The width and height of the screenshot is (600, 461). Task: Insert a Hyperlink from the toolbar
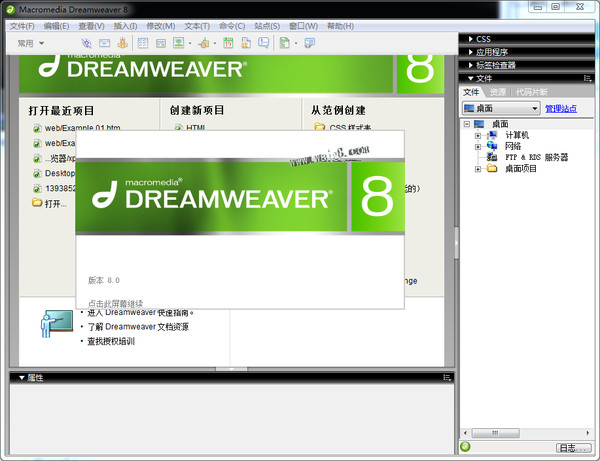pos(86,43)
